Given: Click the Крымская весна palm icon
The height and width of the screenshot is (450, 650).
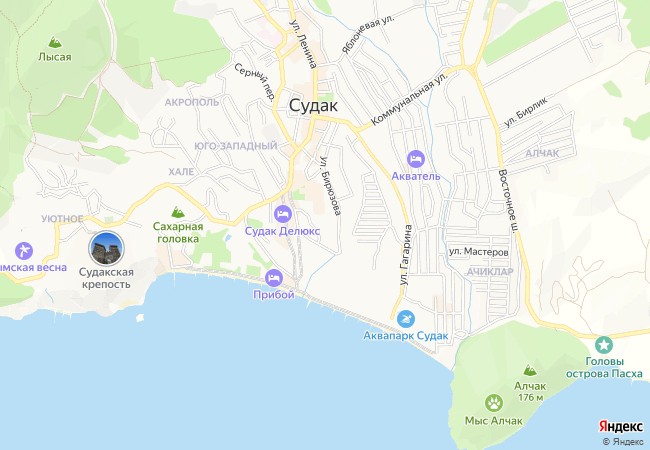Looking at the screenshot, I should (x=24, y=251).
